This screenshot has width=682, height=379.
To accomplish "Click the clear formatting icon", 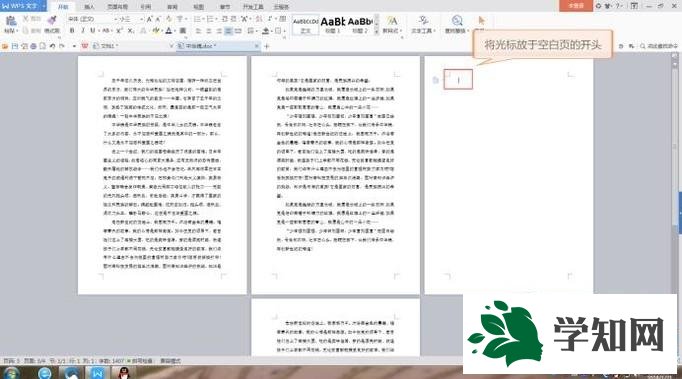I will pyautogui.click(x=169, y=19).
